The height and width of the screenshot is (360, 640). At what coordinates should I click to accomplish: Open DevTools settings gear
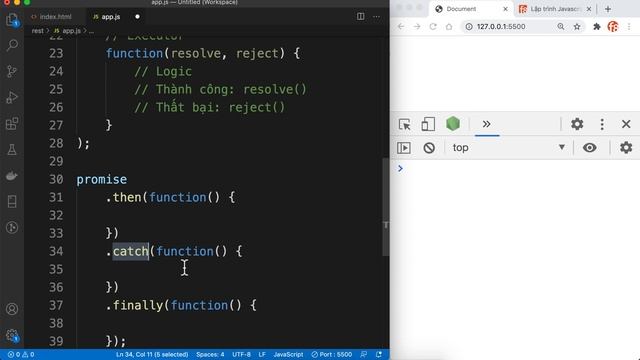(x=577, y=124)
